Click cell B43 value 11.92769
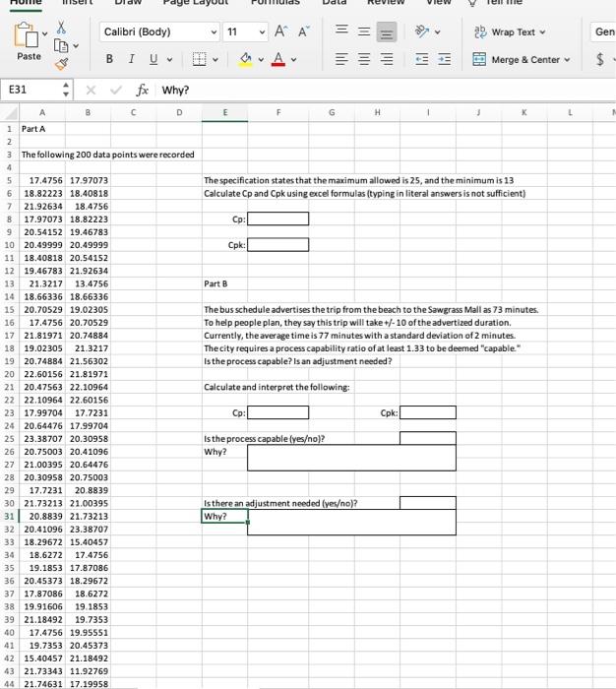The height and width of the screenshot is (689, 616). coord(88,671)
